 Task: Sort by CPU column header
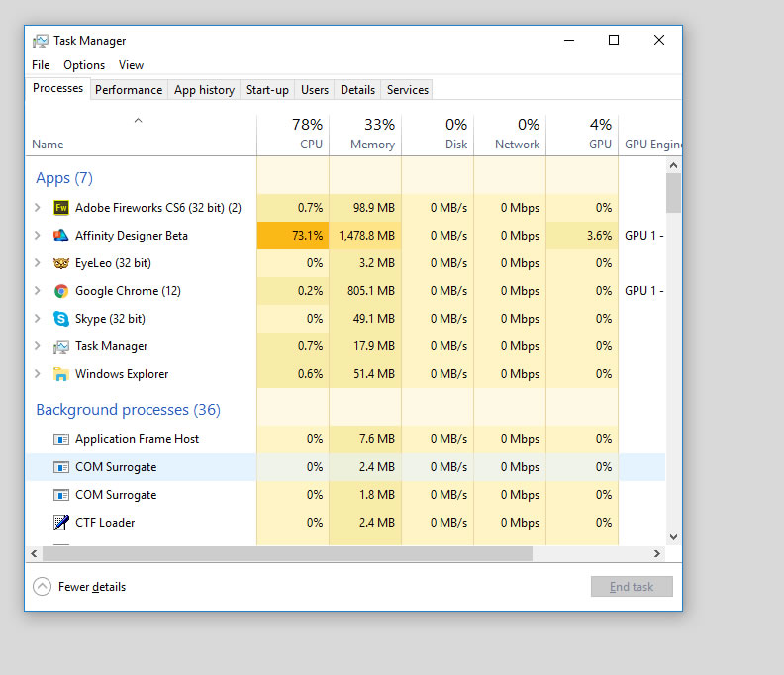pos(293,135)
